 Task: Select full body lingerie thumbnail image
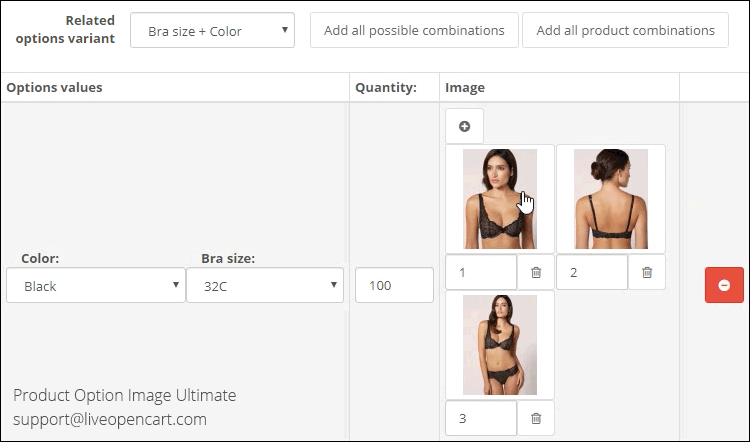tap(500, 345)
